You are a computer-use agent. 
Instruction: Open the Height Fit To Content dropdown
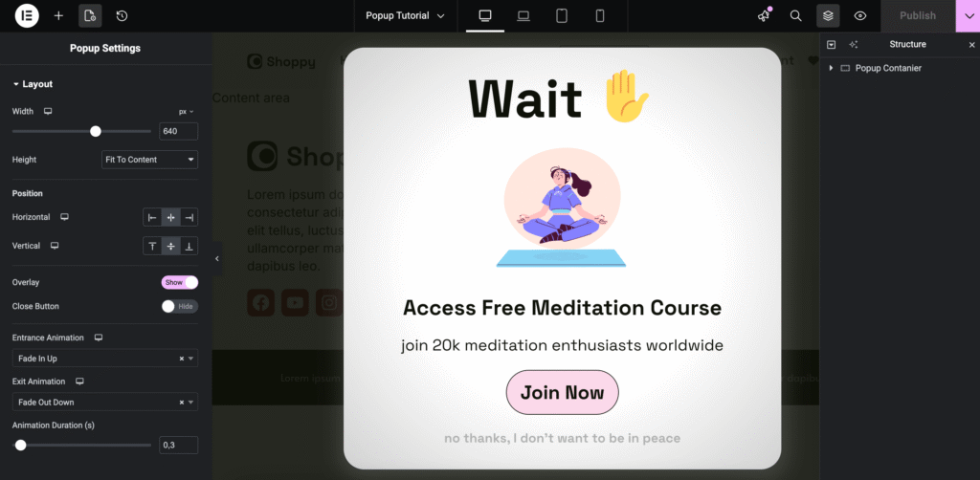point(150,160)
